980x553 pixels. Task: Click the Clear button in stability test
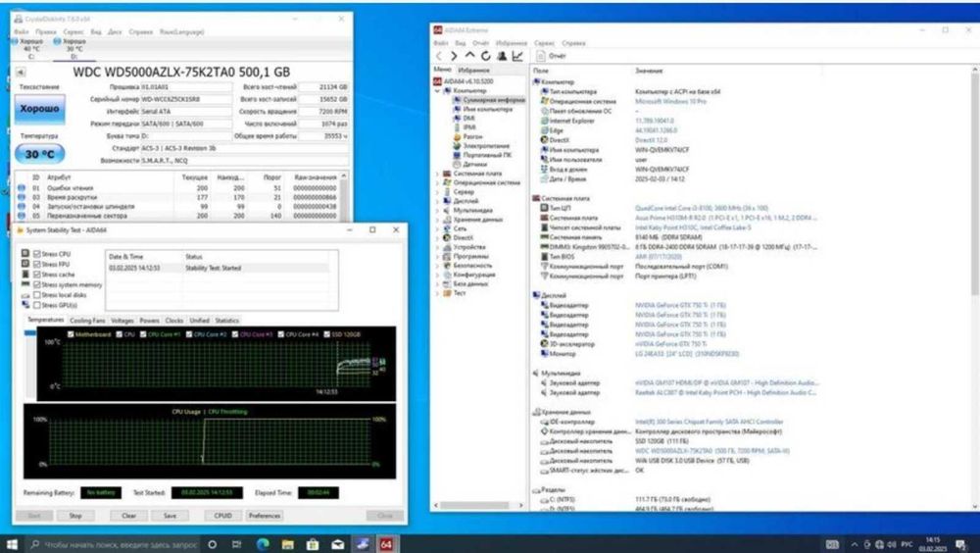click(128, 516)
